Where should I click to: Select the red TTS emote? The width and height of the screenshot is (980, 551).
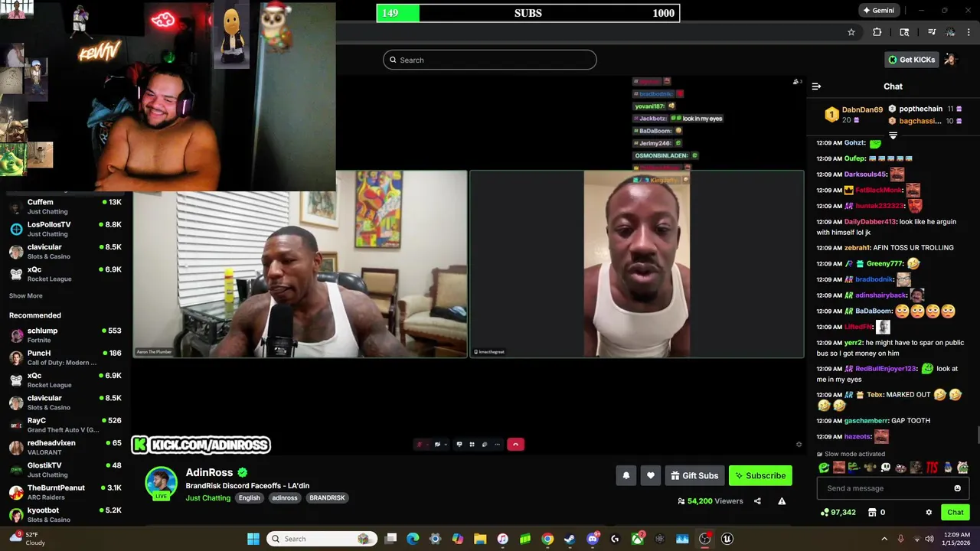[932, 468]
